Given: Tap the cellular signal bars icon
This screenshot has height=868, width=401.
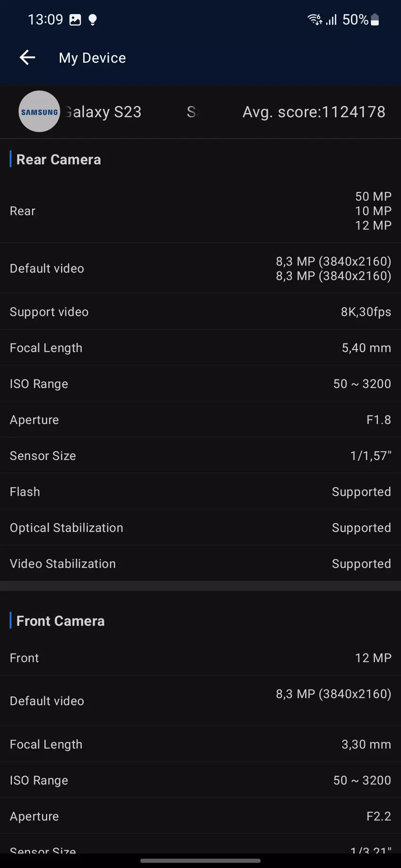Looking at the screenshot, I should tap(332, 20).
